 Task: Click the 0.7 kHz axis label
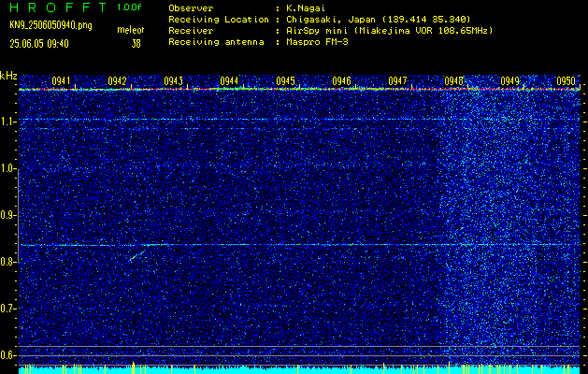(8, 309)
